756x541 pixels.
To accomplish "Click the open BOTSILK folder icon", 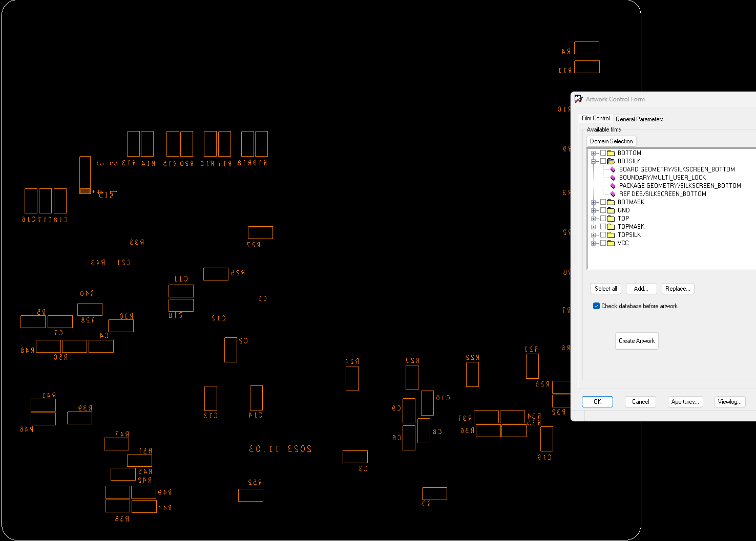I will 611,161.
